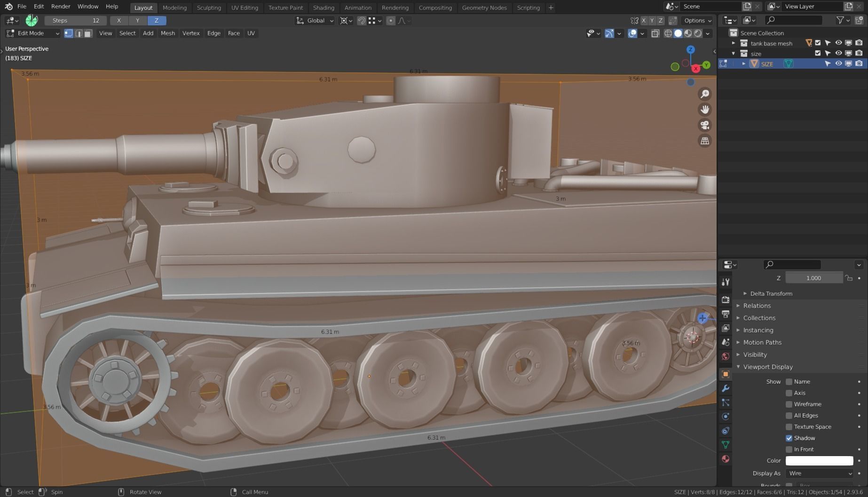868x497 pixels.
Task: Enable the All Edges checkbox
Action: (x=789, y=416)
